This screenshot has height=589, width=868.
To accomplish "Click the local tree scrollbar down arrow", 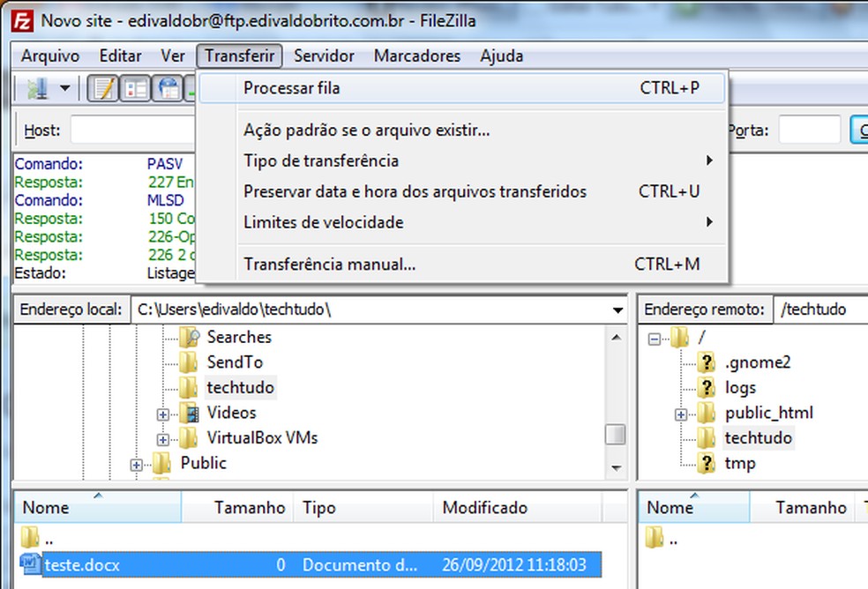I will (x=616, y=468).
